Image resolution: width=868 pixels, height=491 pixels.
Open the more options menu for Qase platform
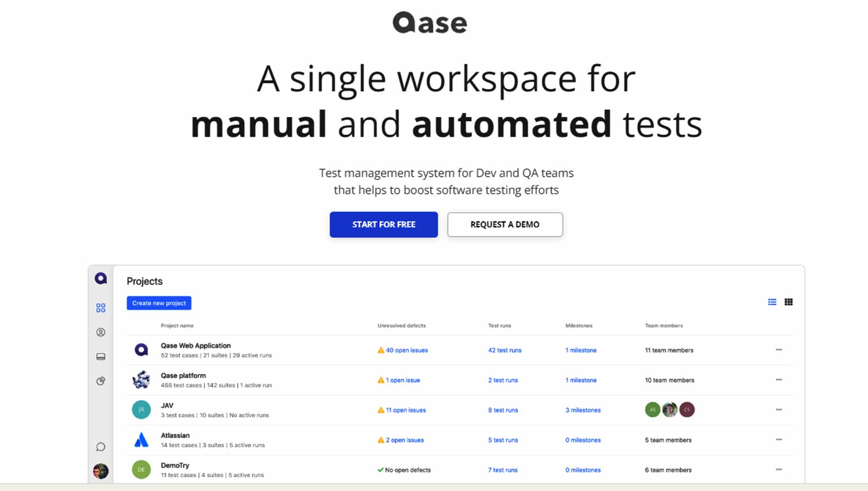[778, 380]
